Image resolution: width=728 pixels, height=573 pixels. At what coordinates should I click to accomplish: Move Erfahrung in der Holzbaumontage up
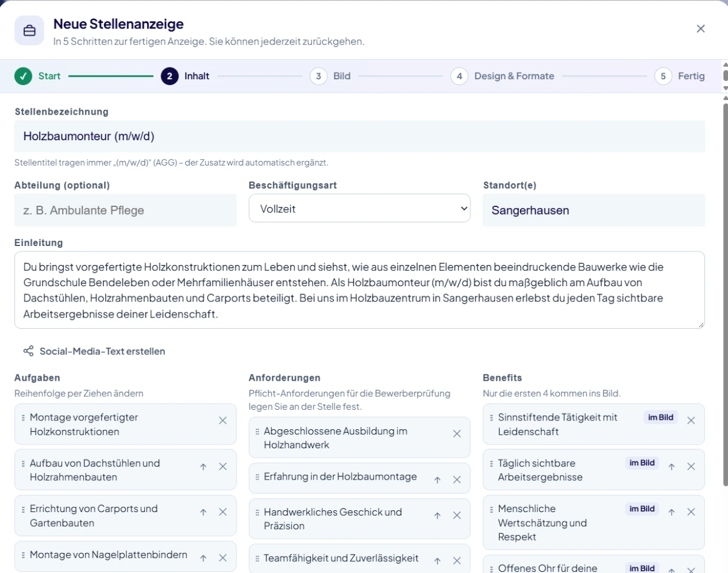[x=437, y=480]
